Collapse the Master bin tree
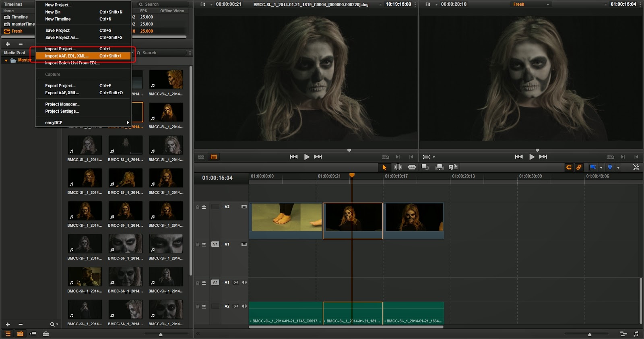The width and height of the screenshot is (644, 339). pos(6,60)
